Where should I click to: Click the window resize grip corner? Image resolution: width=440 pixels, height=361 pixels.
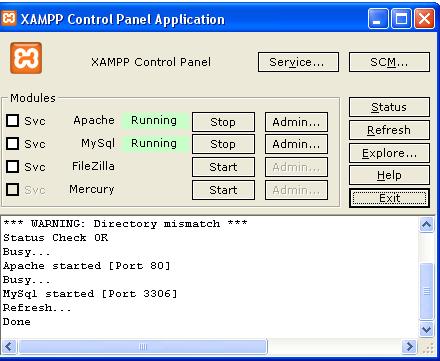coord(428,348)
